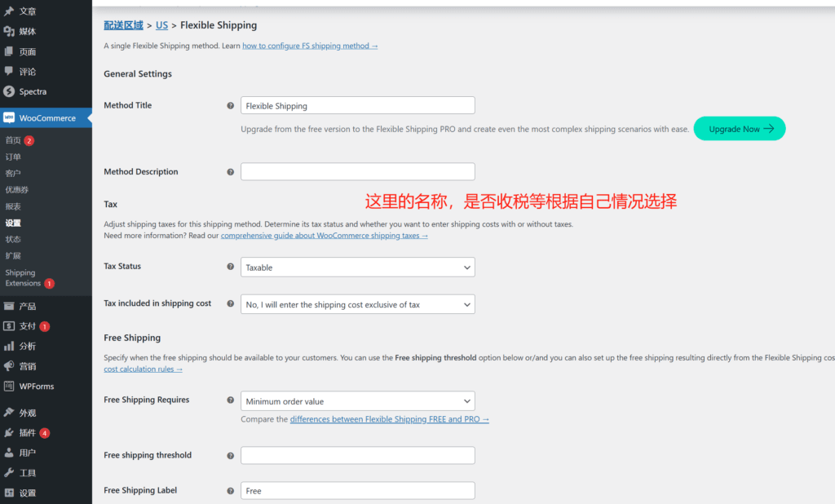Screen dimensions: 835x504
Task: Open 订单 orders submenu item
Action: [x=13, y=157]
